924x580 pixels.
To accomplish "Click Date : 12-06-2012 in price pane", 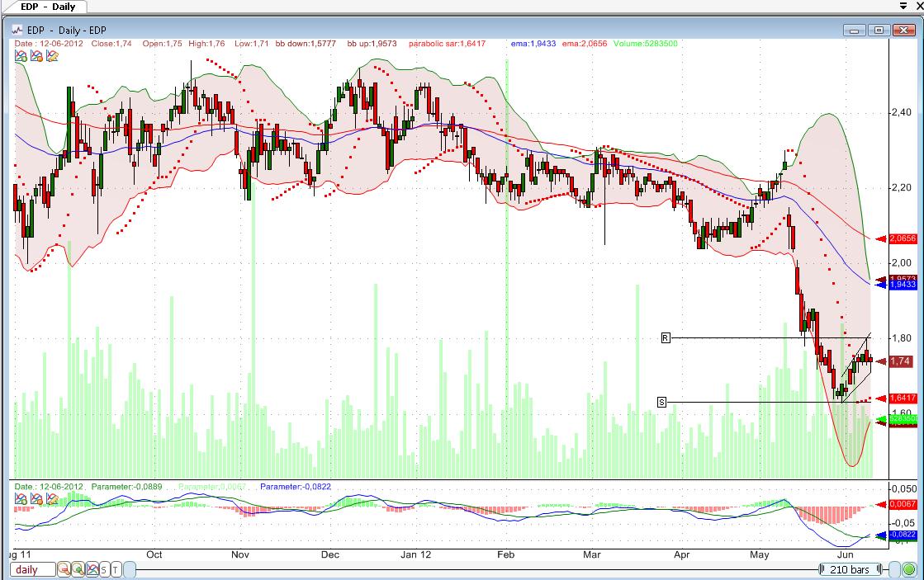I will pos(49,44).
